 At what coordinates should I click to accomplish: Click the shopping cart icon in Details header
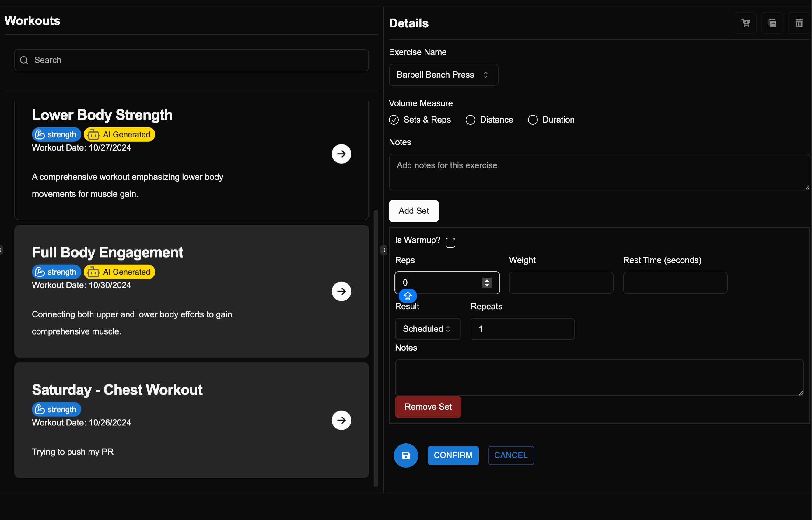pos(745,23)
